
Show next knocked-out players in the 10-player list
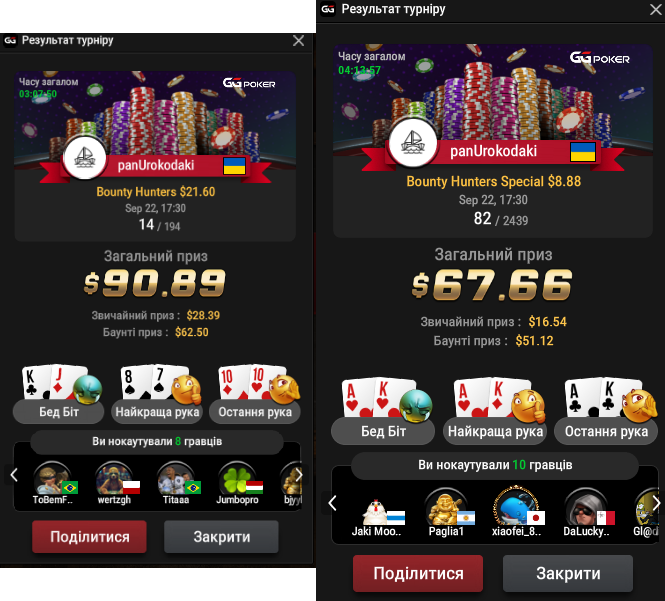tap(657, 503)
